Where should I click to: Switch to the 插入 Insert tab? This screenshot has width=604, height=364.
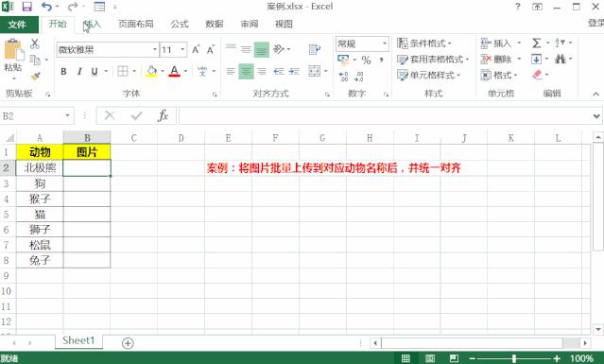coord(92,24)
